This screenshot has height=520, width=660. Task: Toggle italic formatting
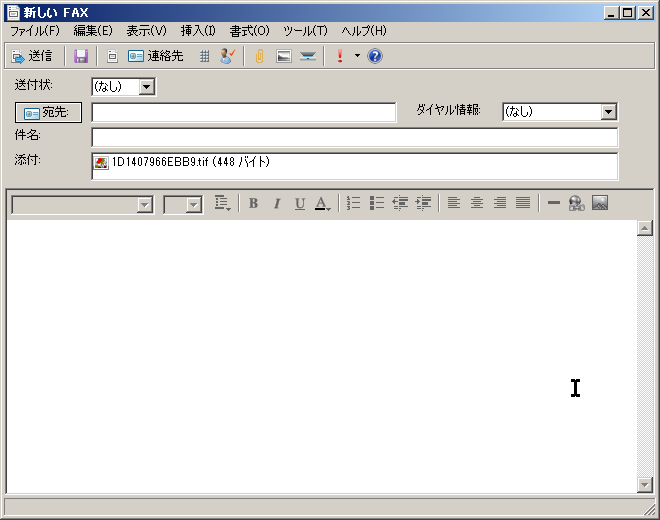point(277,203)
